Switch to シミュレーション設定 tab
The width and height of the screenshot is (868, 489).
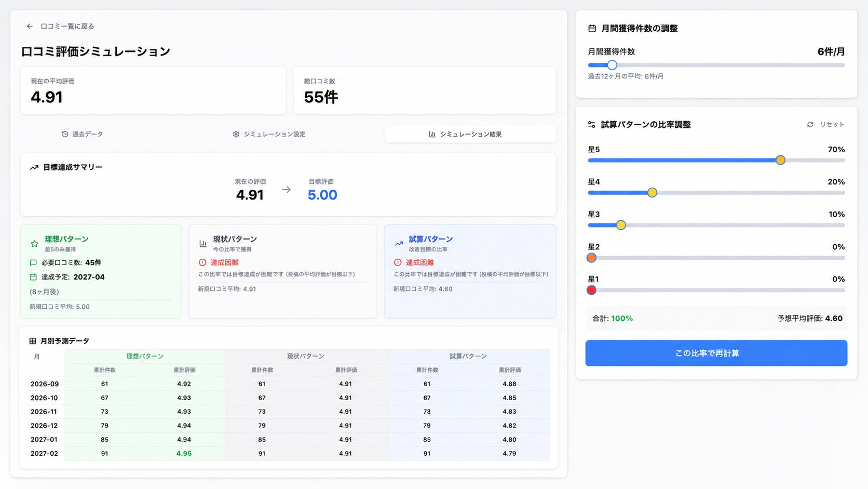[269, 134]
